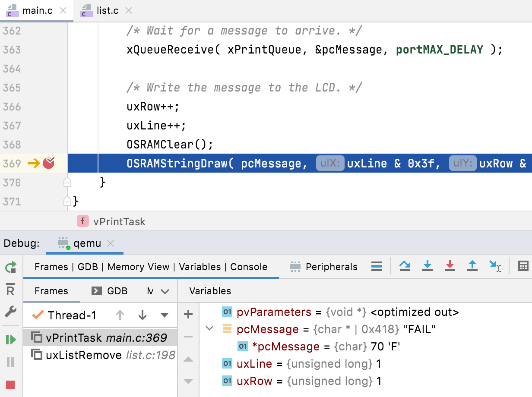Image resolution: width=532 pixels, height=397 pixels.
Task: Open the Evaluate Expression calculator icon
Action: pyautogui.click(x=523, y=266)
